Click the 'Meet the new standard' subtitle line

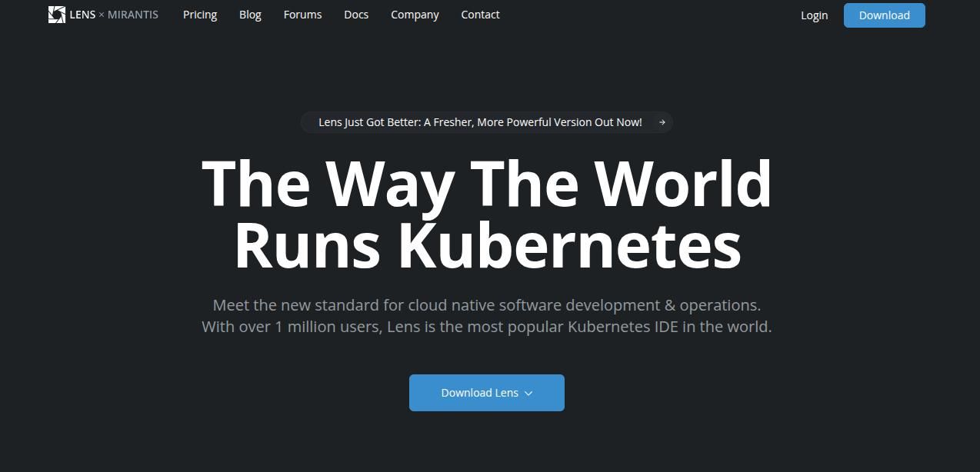pyautogui.click(x=487, y=305)
